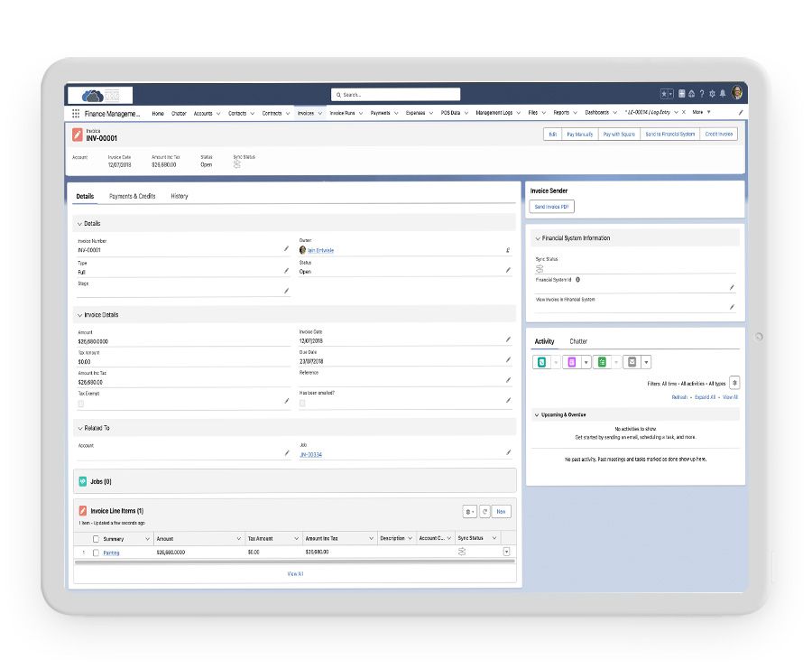This screenshot has width=812, height=669.
Task: Open the Painting row actions dropdown
Action: (506, 552)
